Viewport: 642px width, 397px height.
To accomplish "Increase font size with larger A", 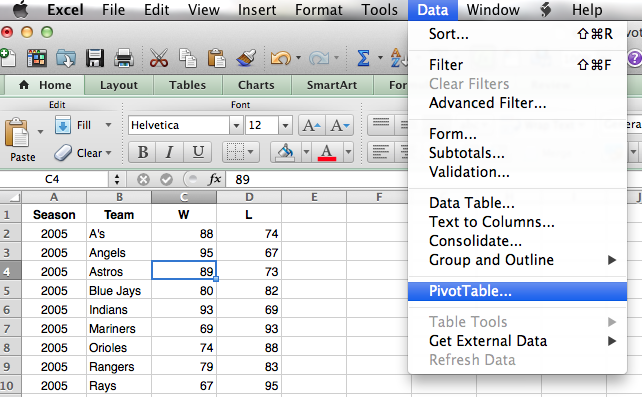I will point(312,125).
